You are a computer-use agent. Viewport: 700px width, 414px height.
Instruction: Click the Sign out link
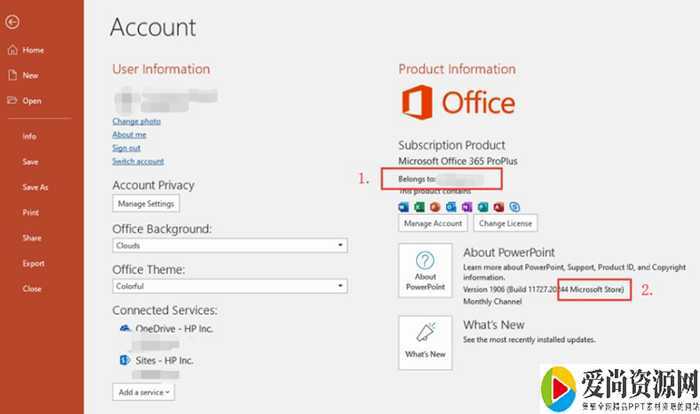coord(126,148)
